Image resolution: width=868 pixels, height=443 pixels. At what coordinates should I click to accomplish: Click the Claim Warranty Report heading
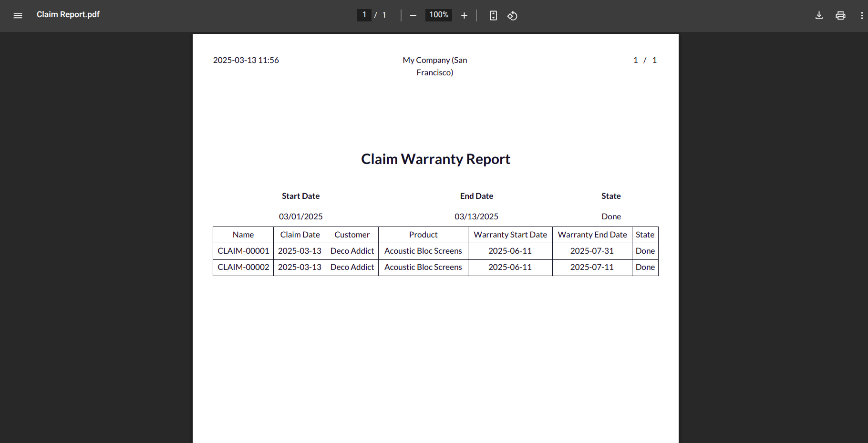435,159
